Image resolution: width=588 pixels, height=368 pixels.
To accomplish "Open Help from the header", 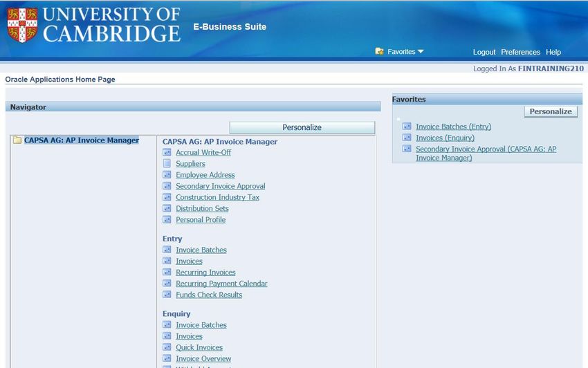I will point(553,52).
